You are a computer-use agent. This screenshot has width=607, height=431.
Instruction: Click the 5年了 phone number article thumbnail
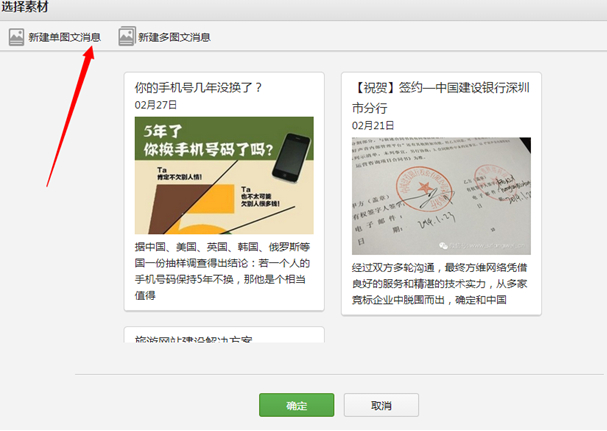point(224,175)
